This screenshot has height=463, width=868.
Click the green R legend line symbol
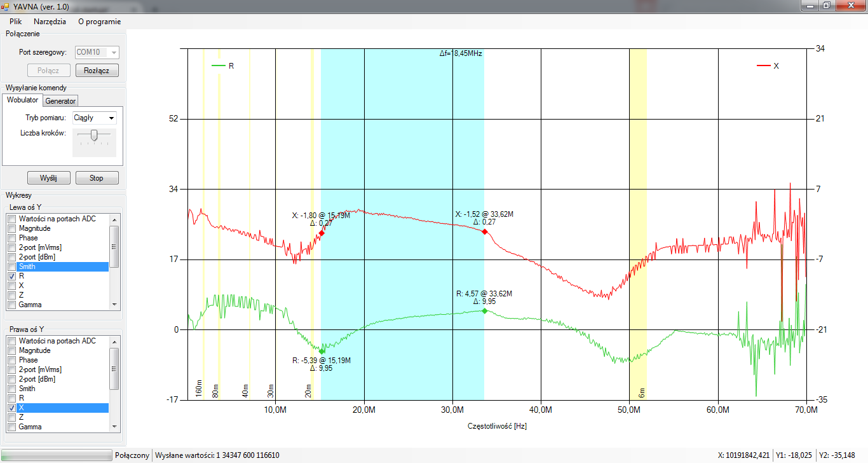click(218, 66)
